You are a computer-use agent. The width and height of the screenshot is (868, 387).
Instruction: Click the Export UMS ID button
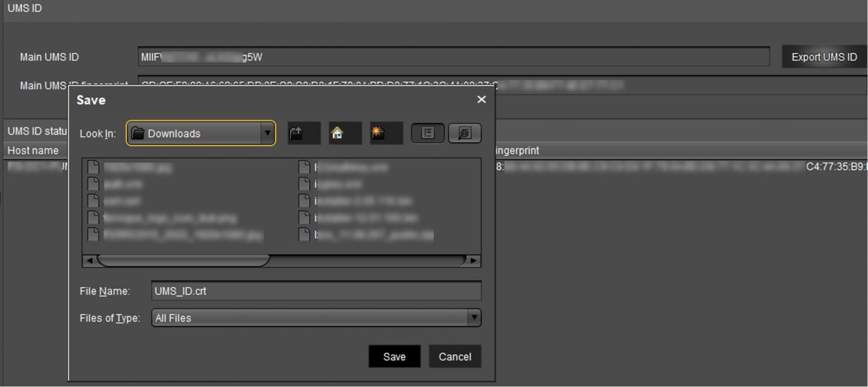[x=824, y=57]
